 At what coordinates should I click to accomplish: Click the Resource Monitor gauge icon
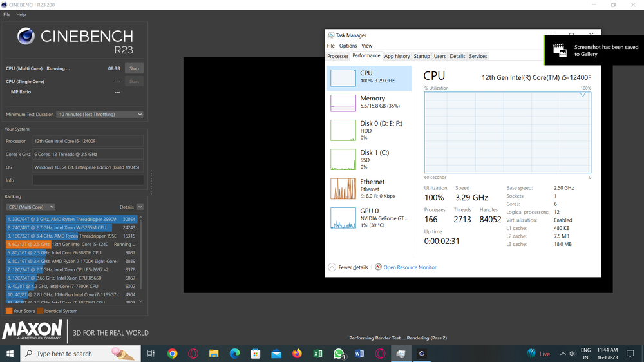click(378, 267)
